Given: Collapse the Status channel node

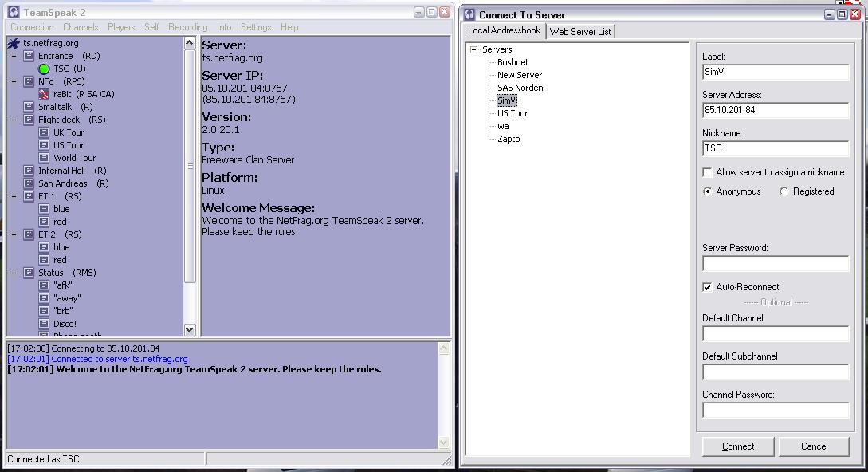Looking at the screenshot, I should 14,273.
